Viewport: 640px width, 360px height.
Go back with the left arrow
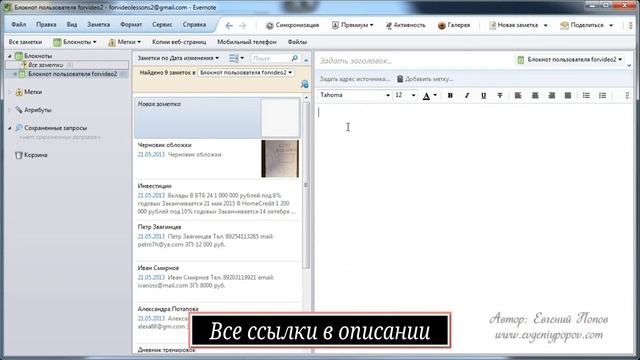[229, 25]
